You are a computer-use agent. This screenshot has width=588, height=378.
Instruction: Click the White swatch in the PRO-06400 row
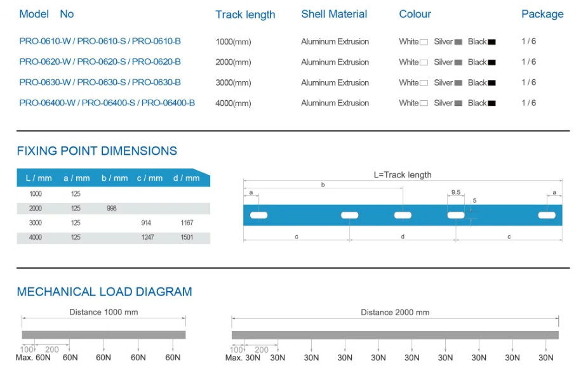[x=424, y=103]
